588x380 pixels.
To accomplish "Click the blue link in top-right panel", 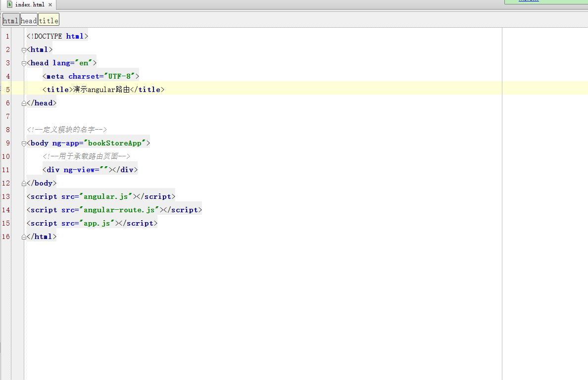I will point(529,1).
